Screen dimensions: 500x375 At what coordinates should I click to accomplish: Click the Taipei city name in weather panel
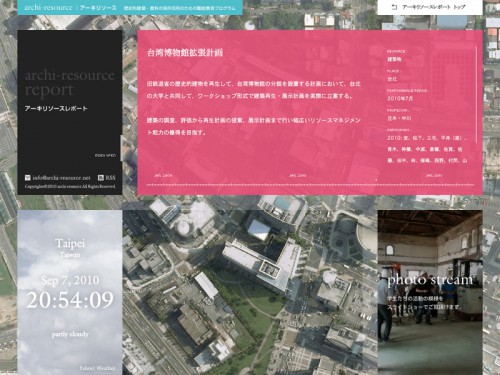[70, 243]
